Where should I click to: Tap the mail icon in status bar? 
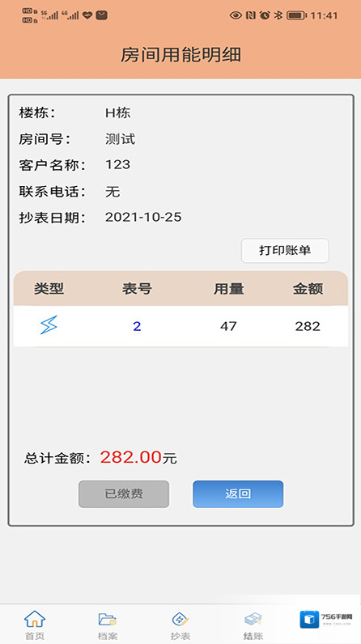[101, 15]
